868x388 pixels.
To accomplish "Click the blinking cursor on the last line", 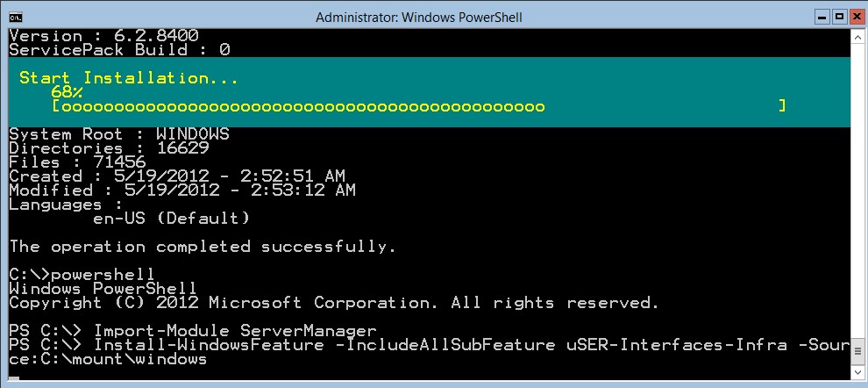I will click(14, 379).
